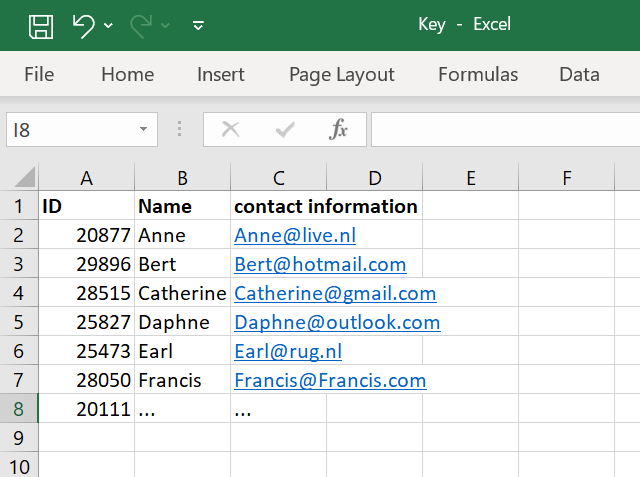Screen dimensions: 640x477
Task: Click the Cancel X icon in formula bar
Action: pyautogui.click(x=230, y=129)
